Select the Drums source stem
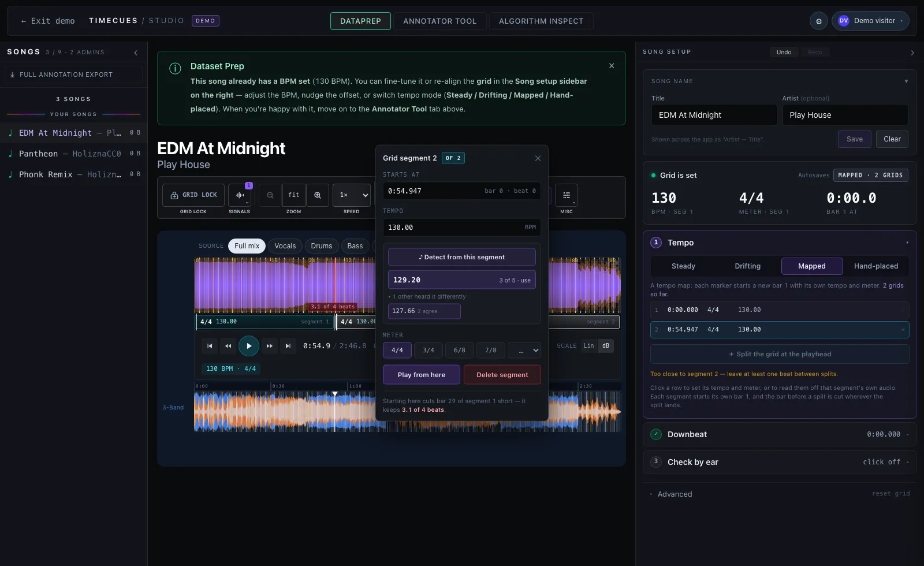Screen dimensions: 924x566 click(322, 246)
